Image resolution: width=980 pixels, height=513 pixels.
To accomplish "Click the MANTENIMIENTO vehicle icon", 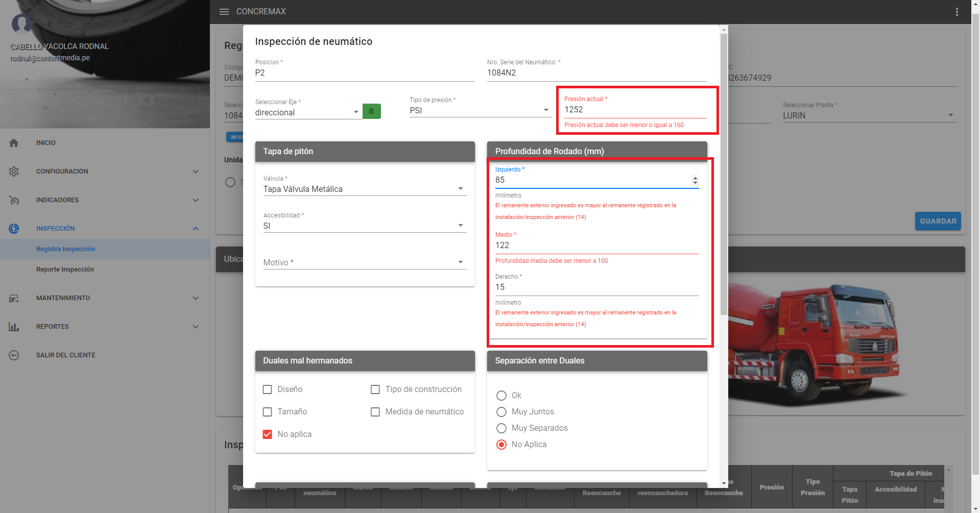I will 14,298.
